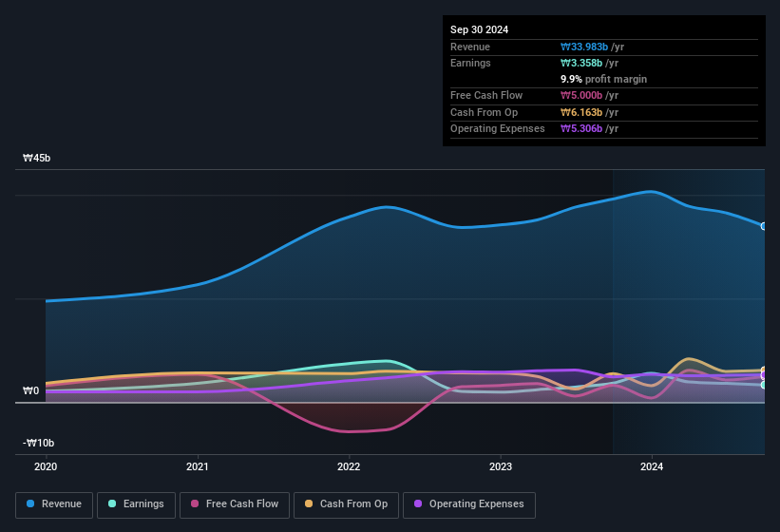Select the ₩5.000b free cash flow value
The width and height of the screenshot is (780, 532).
click(x=581, y=95)
